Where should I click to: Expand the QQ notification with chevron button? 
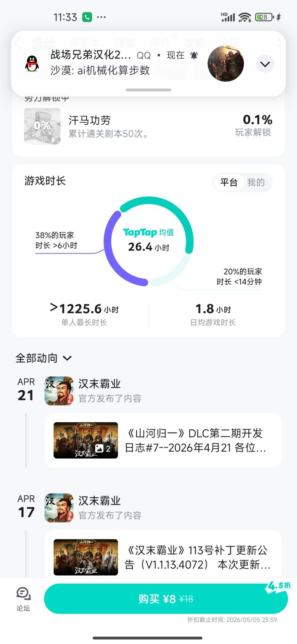tap(265, 64)
